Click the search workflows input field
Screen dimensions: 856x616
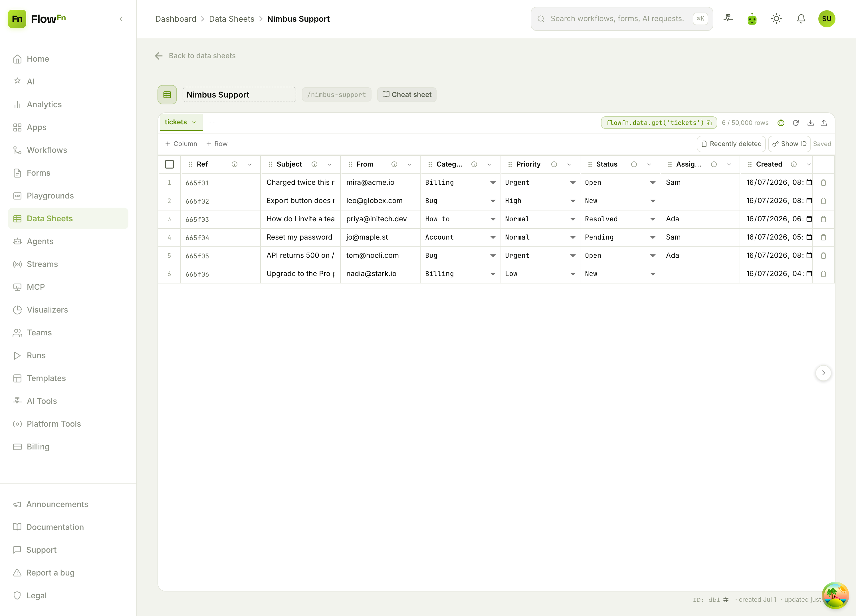click(622, 19)
